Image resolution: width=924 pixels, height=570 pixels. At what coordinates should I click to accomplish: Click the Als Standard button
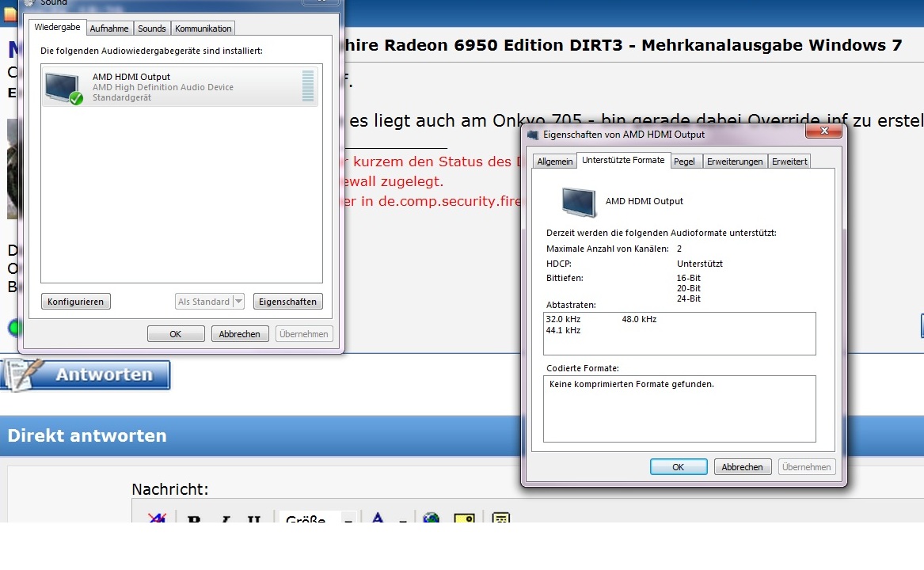(x=204, y=301)
